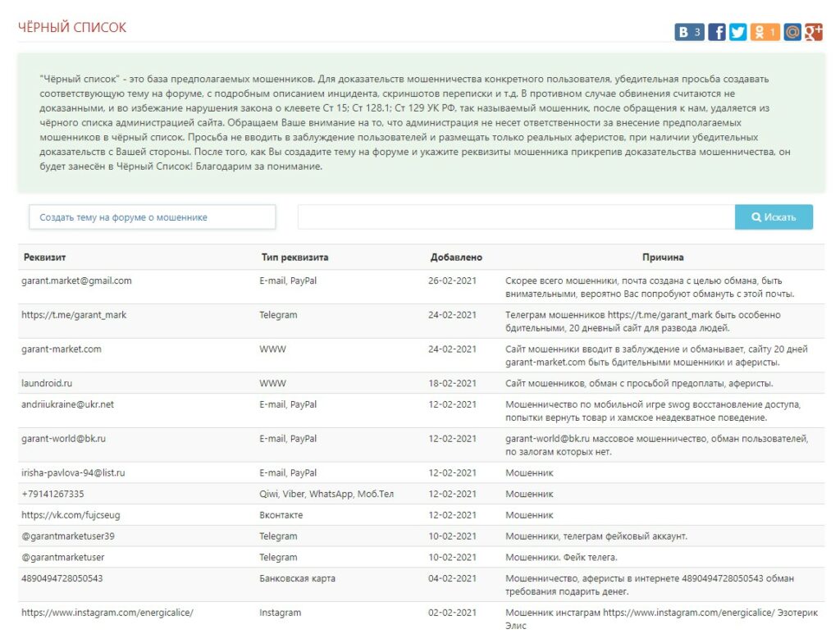Share via Mail.ru @ icon
This screenshot has width=840, height=634.
(x=792, y=32)
